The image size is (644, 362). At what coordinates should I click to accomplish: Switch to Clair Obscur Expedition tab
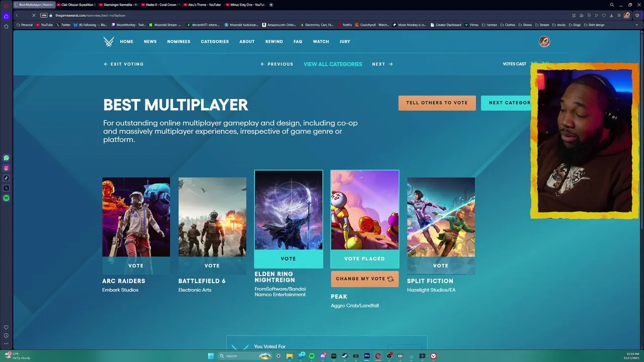[75, 5]
